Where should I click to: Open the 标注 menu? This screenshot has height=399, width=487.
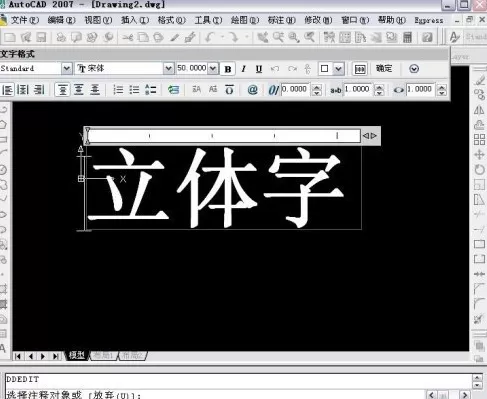[282, 20]
